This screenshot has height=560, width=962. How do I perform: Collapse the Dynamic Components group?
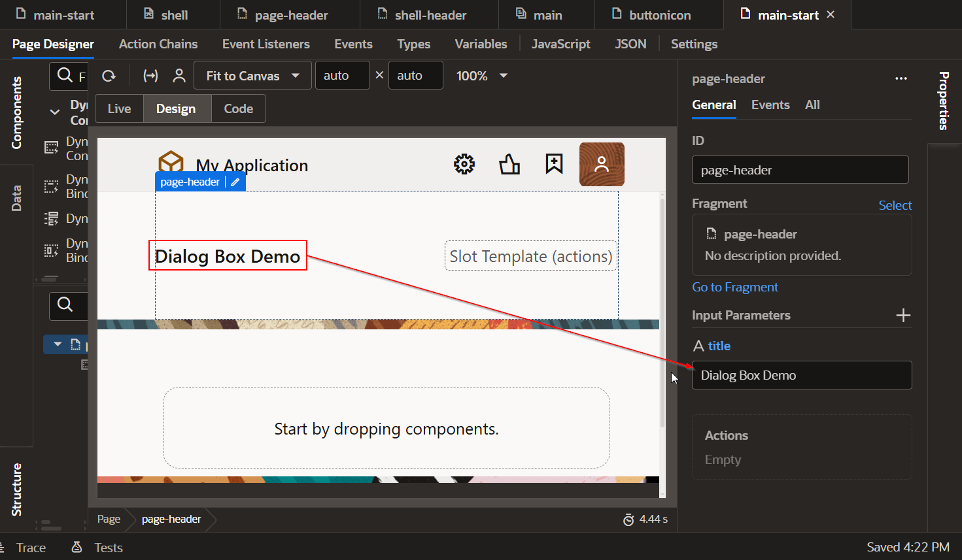(55, 112)
